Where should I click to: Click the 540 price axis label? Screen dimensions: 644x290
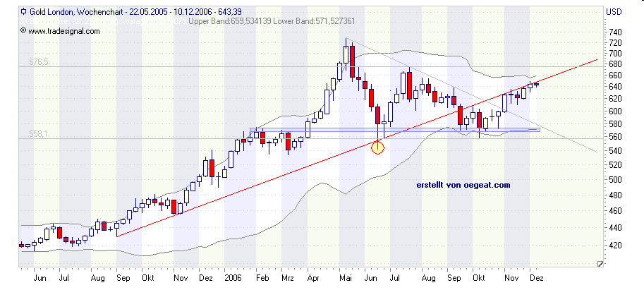coord(616,151)
